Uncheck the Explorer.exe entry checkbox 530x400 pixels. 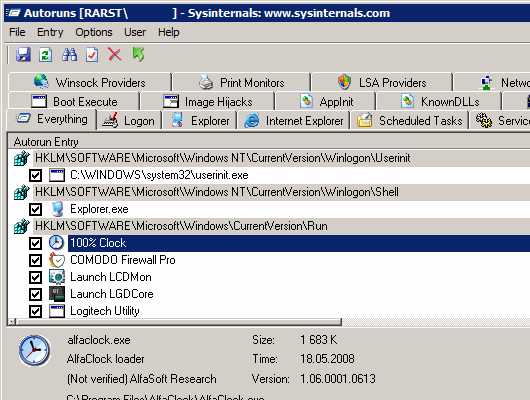coord(35,209)
